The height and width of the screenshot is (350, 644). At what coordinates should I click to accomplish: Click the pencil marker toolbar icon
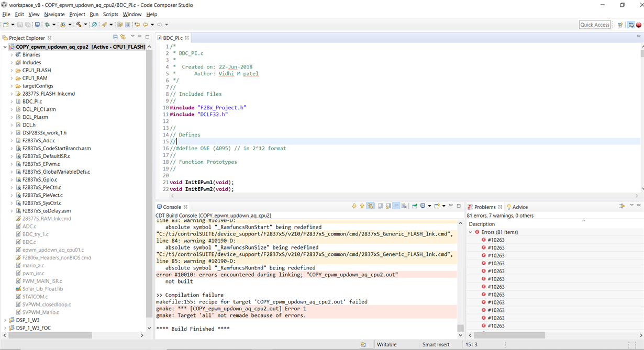[x=104, y=25]
